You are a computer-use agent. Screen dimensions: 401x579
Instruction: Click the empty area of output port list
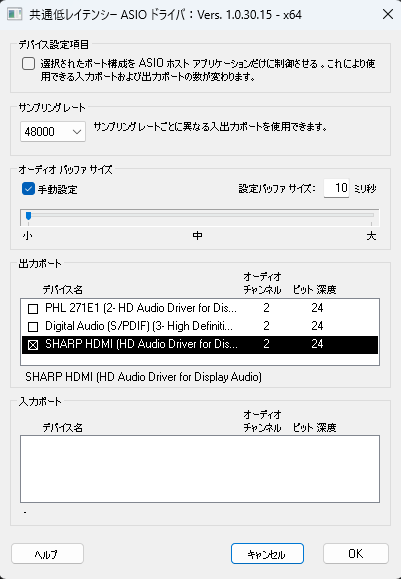pos(200,359)
